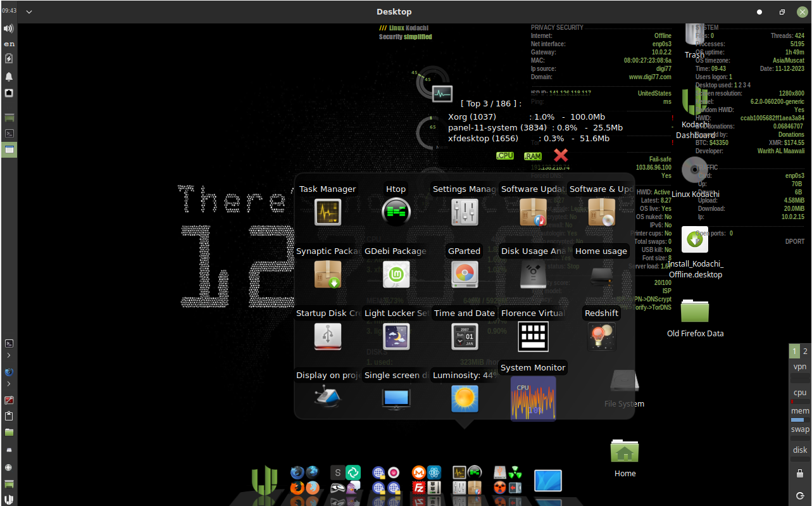Open green file manager in left panel
This screenshot has height=506, width=812.
click(9, 432)
